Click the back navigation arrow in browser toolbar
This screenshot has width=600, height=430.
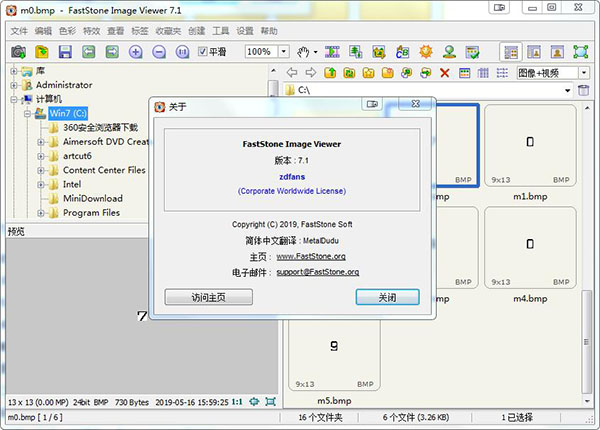292,72
